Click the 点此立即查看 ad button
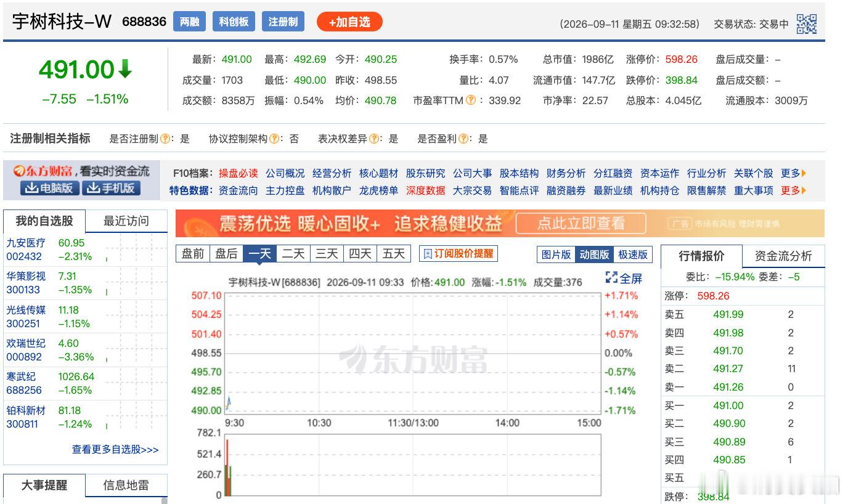Screen dimensions: 848x504 (x=581, y=223)
